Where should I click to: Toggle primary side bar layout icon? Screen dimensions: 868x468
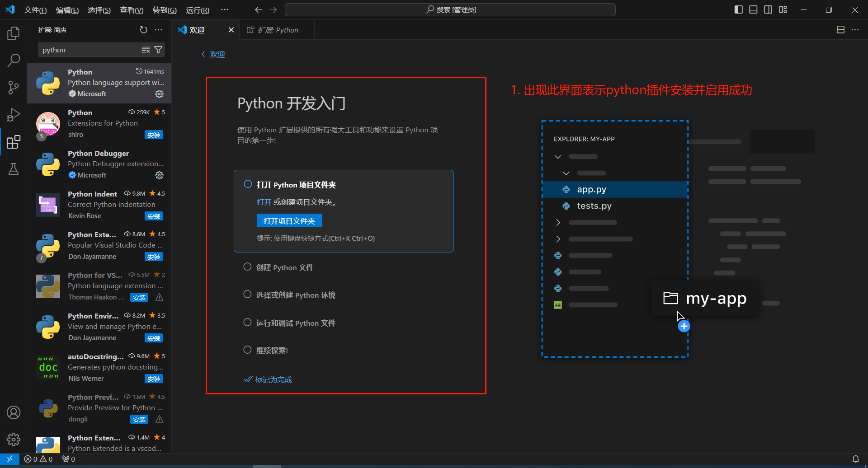click(739, 9)
